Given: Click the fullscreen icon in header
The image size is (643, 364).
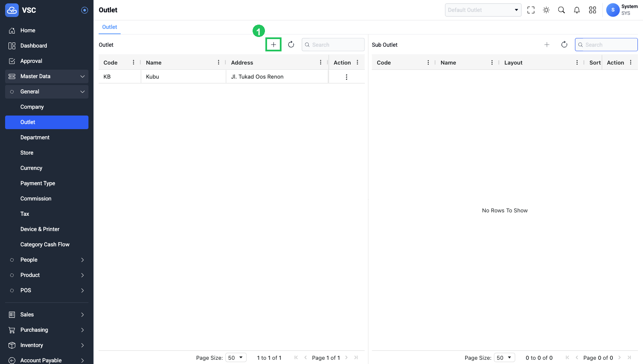Looking at the screenshot, I should 531,10.
